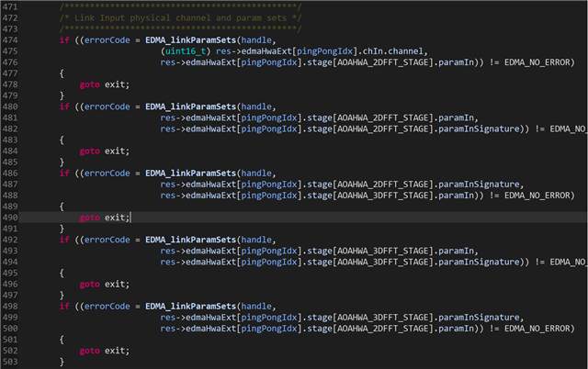
Task: Click AOAHWA_3DFFT_STAGE on line 488
Action: click(383, 196)
